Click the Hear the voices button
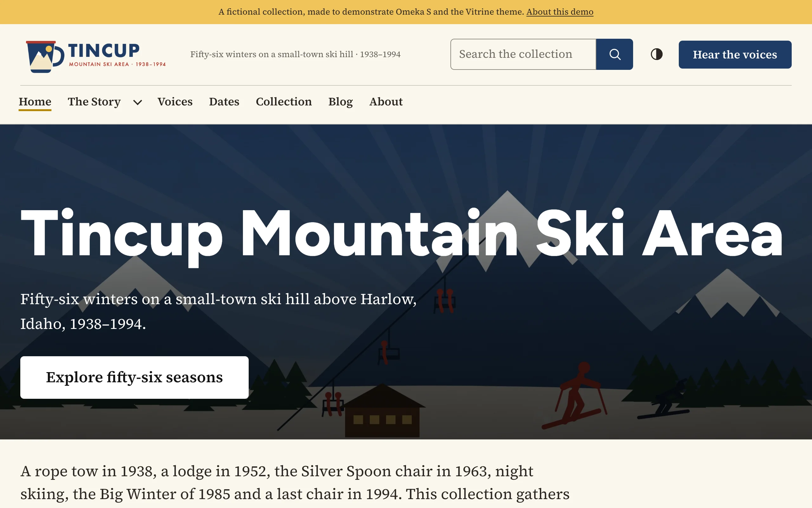The height and width of the screenshot is (508, 812). 735,54
